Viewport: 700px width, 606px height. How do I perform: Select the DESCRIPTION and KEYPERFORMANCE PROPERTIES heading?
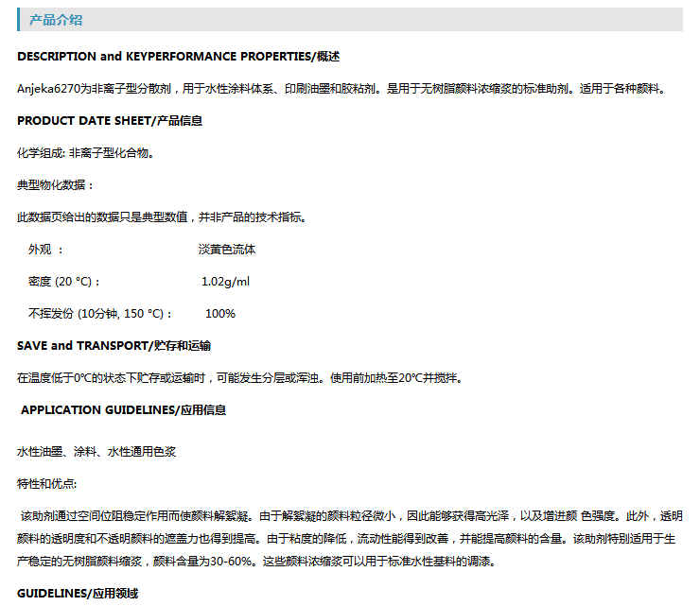178,56
